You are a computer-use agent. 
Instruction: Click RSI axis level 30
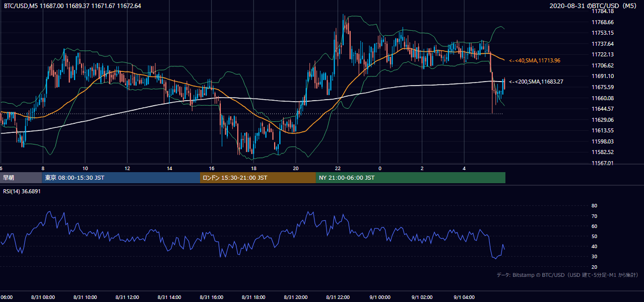pyautogui.click(x=594, y=257)
